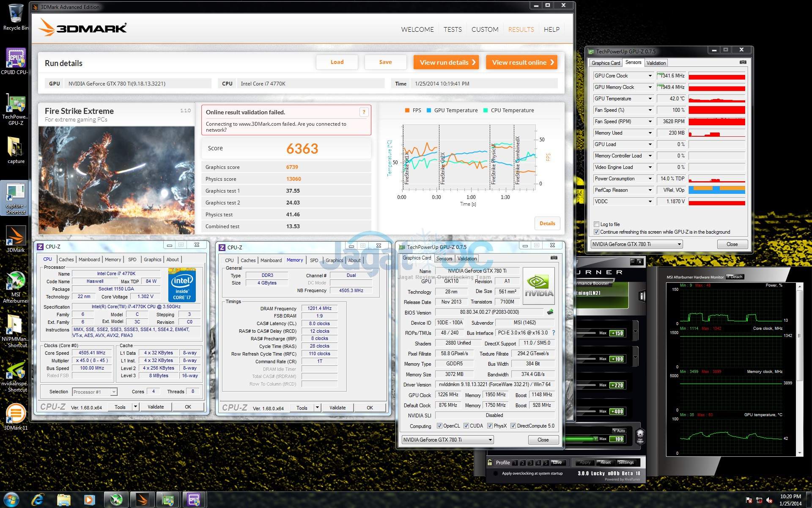Click the validation failed help question icon
Screen dimensions: 812x508
pos(364,112)
